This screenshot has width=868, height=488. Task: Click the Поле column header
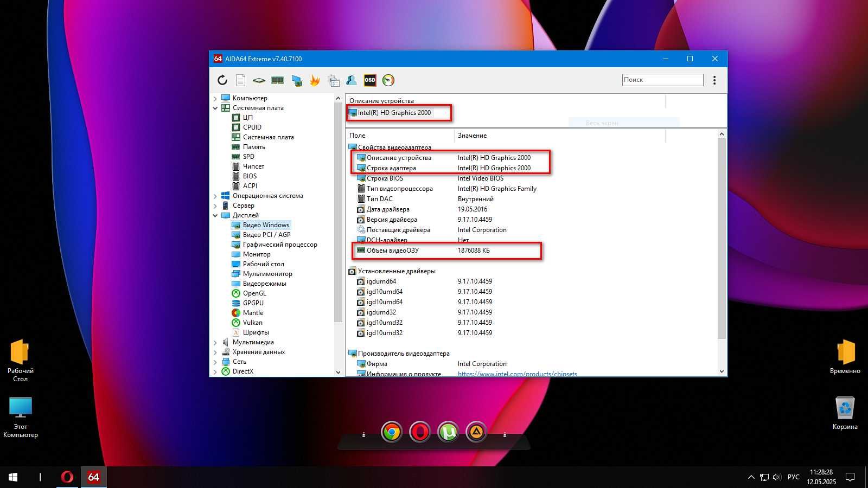coord(400,136)
